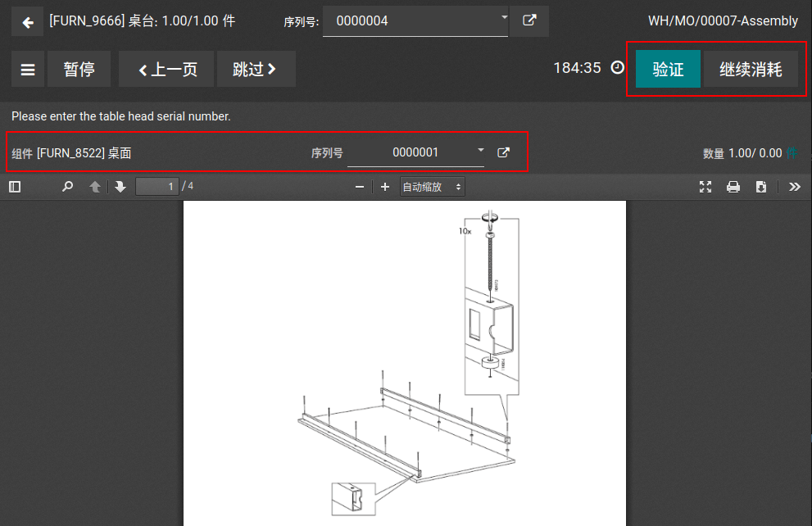Expand the PDF tools menu chevrons
The width and height of the screenshot is (812, 526).
794,187
